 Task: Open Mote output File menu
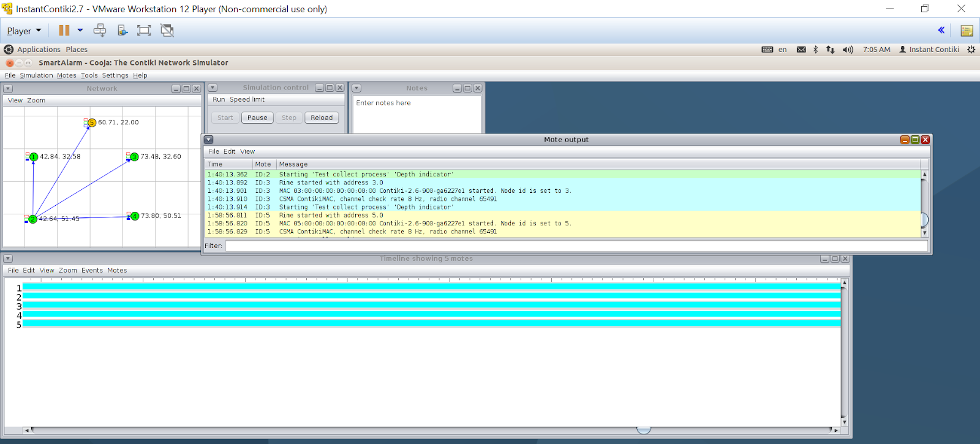[x=214, y=151]
